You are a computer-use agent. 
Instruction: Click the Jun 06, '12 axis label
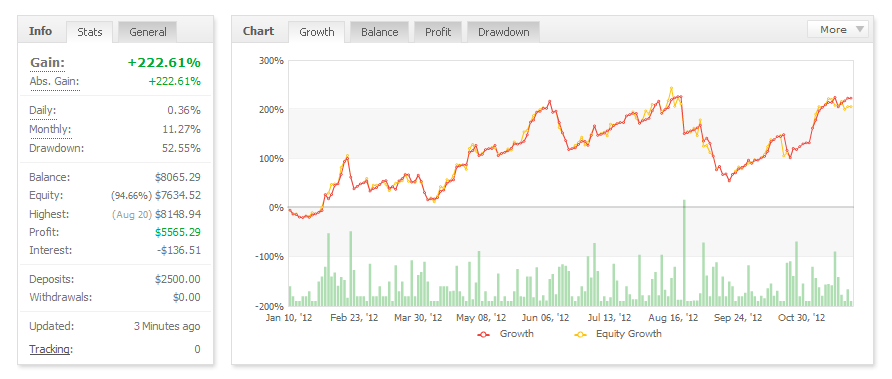(x=545, y=317)
